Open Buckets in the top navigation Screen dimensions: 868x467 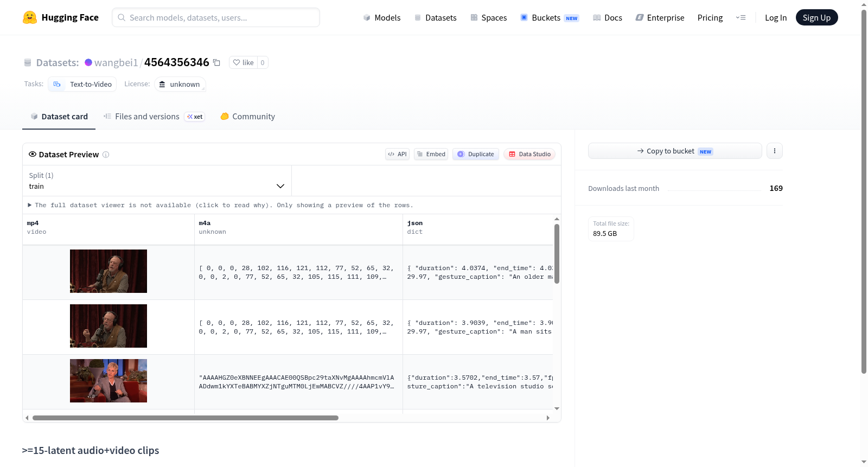point(550,17)
